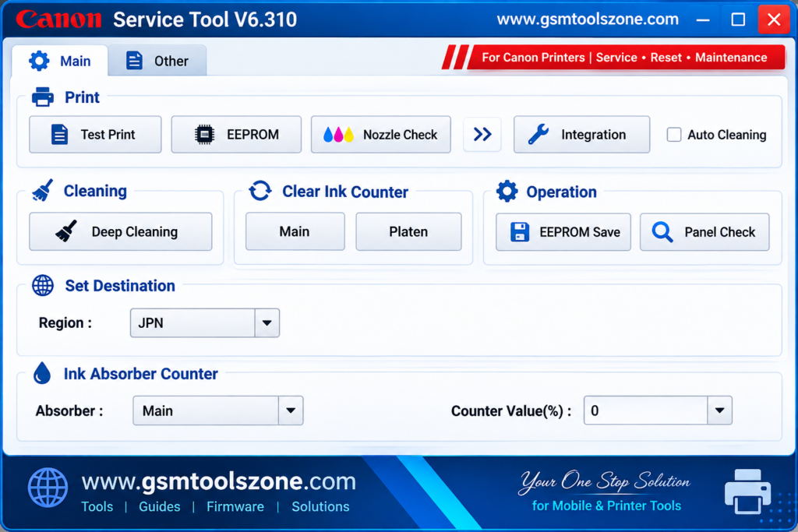Minimize the Service Tool window
The height and width of the screenshot is (532, 798).
pyautogui.click(x=703, y=19)
